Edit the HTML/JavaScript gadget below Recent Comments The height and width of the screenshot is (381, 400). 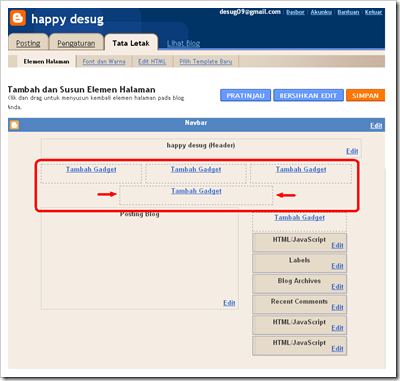coord(337,328)
